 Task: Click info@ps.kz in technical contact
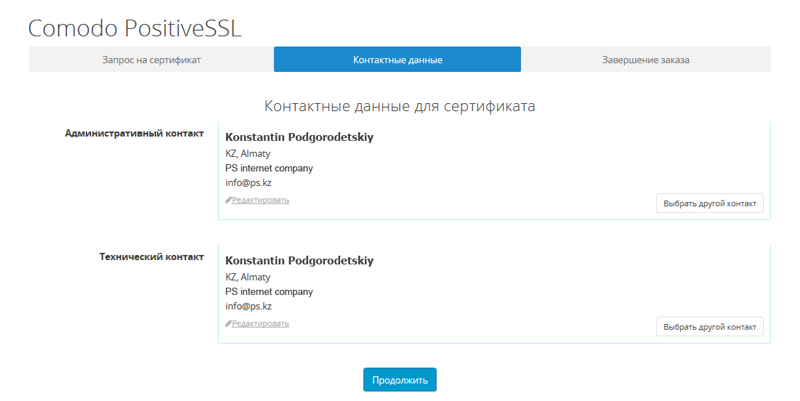(x=248, y=306)
